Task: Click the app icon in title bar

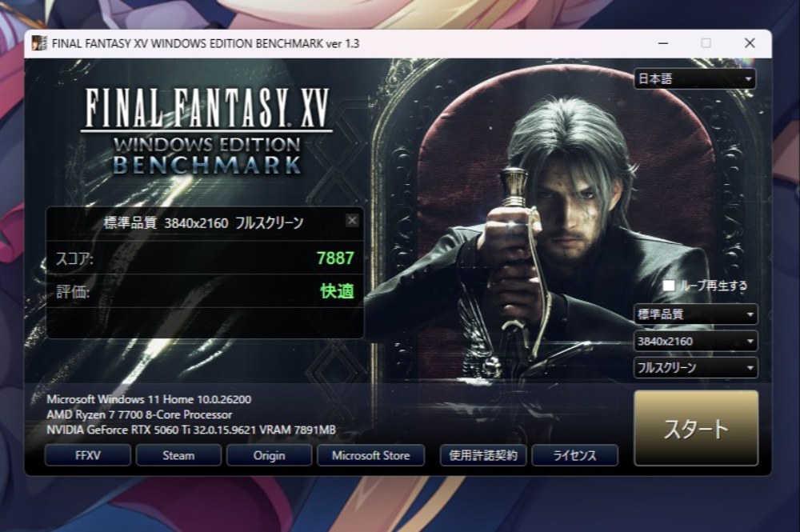Action: (38, 43)
